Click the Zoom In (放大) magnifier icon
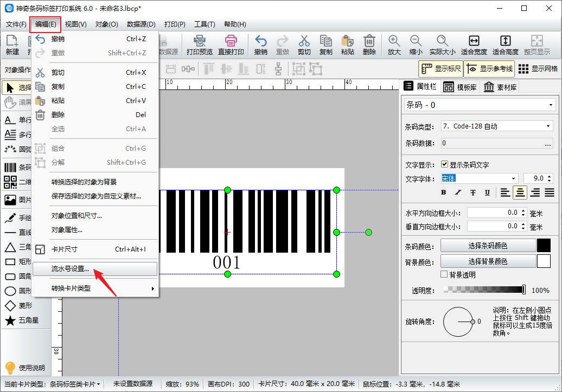Viewport: 562px width, 392px height. click(394, 45)
